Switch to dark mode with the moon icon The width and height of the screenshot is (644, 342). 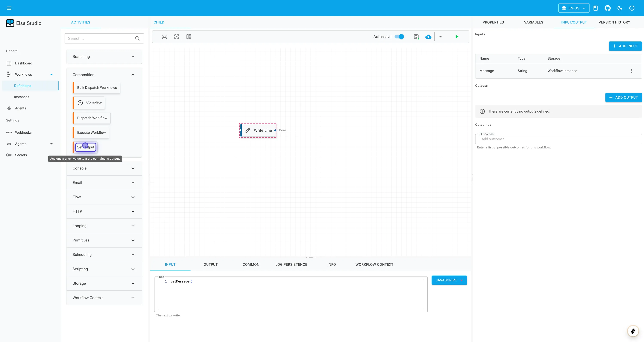tap(620, 8)
